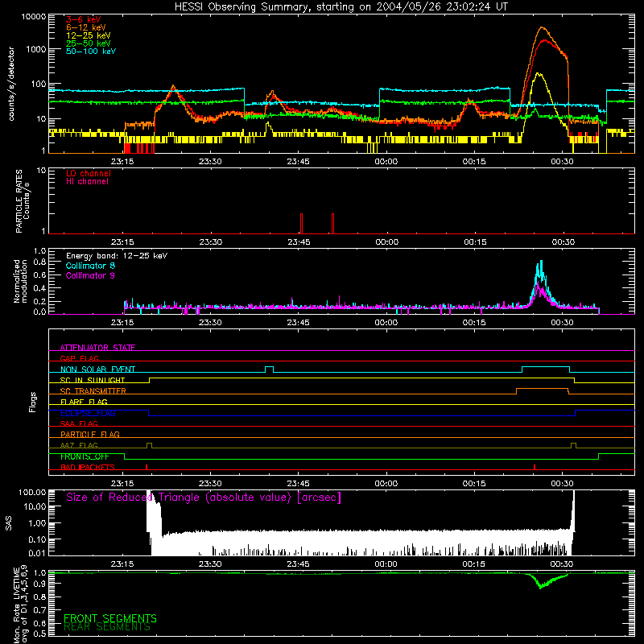Click the olive AAZ FLAG label

pos(79,445)
